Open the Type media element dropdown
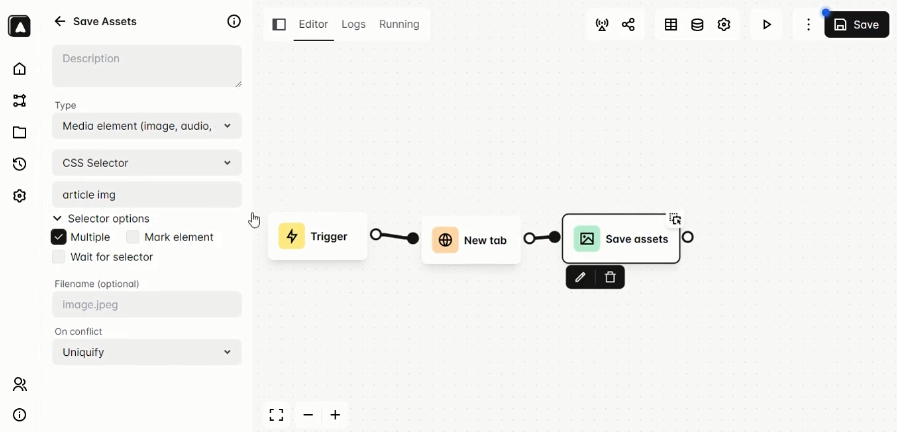The image size is (897, 432). (x=147, y=126)
